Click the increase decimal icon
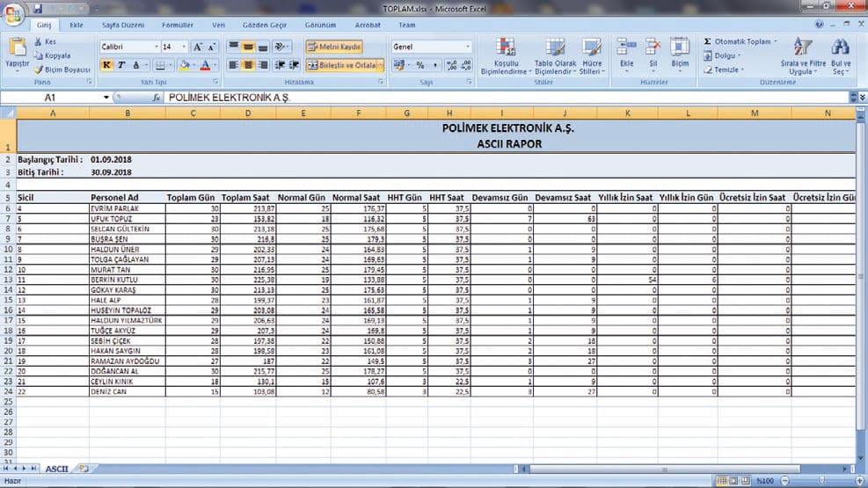The image size is (868, 488). click(x=452, y=65)
